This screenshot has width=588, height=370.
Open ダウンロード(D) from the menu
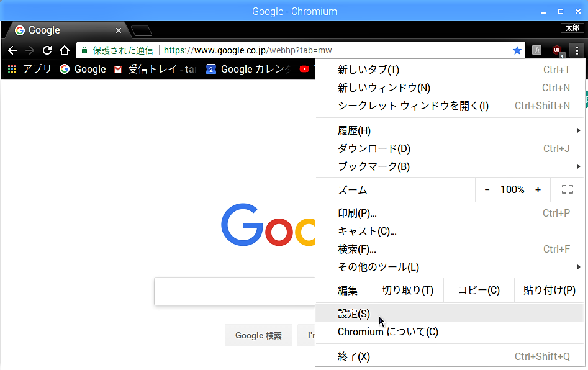pyautogui.click(x=450, y=148)
